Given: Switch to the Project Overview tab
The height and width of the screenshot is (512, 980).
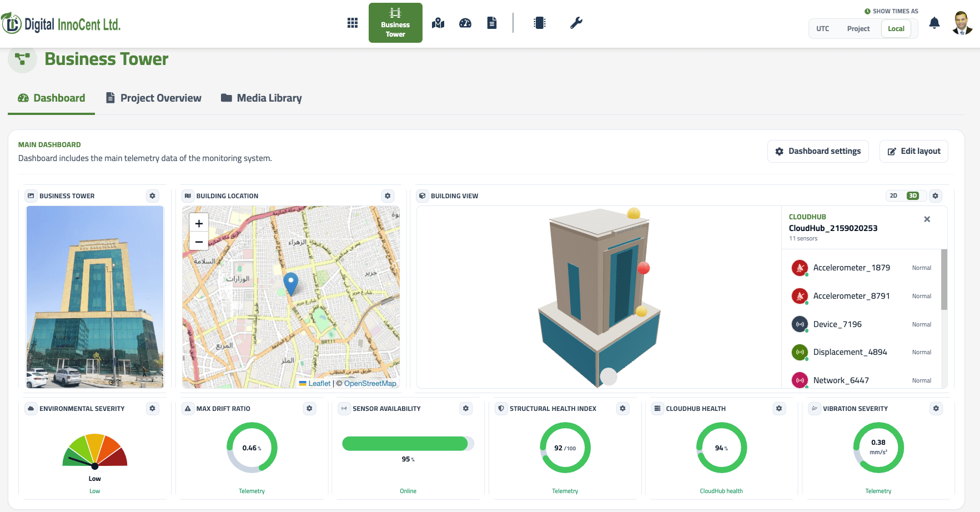Looking at the screenshot, I should (154, 98).
